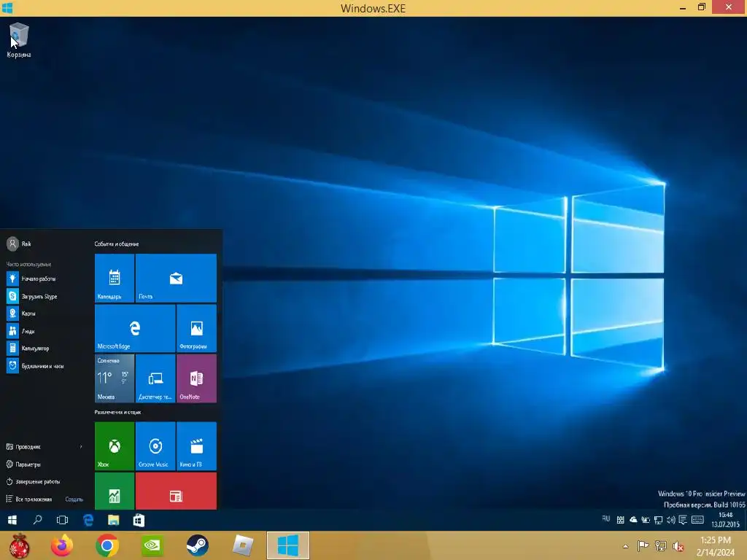Click the host tray network icon

click(661, 546)
